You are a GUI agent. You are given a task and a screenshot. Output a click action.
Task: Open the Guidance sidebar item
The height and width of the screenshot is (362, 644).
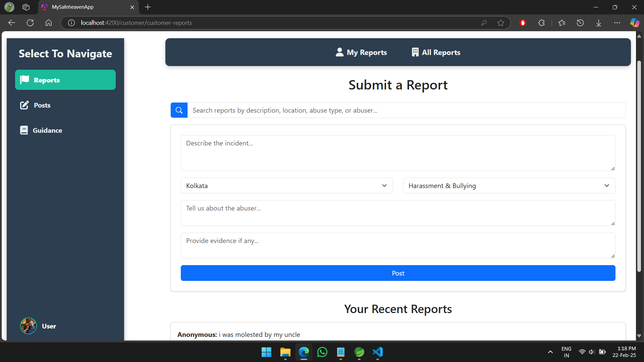click(47, 130)
